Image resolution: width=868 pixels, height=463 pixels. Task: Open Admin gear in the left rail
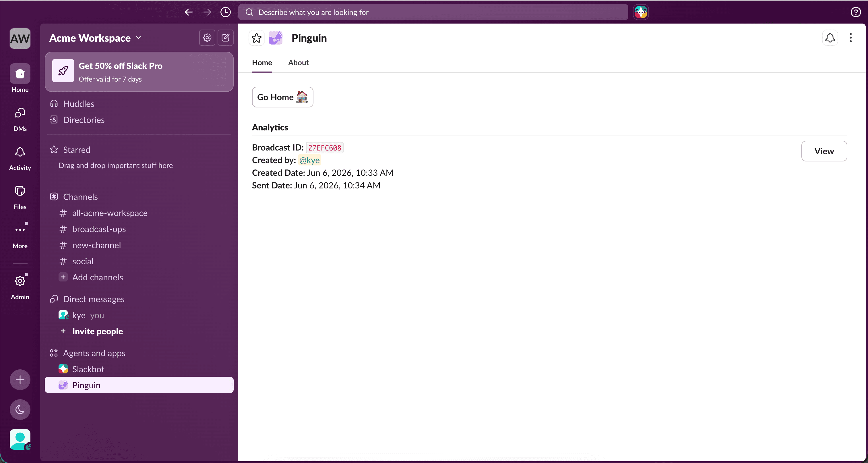pos(20,287)
